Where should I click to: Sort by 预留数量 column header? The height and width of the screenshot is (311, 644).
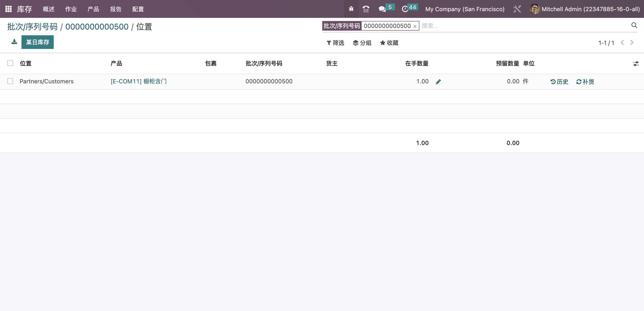pos(508,63)
